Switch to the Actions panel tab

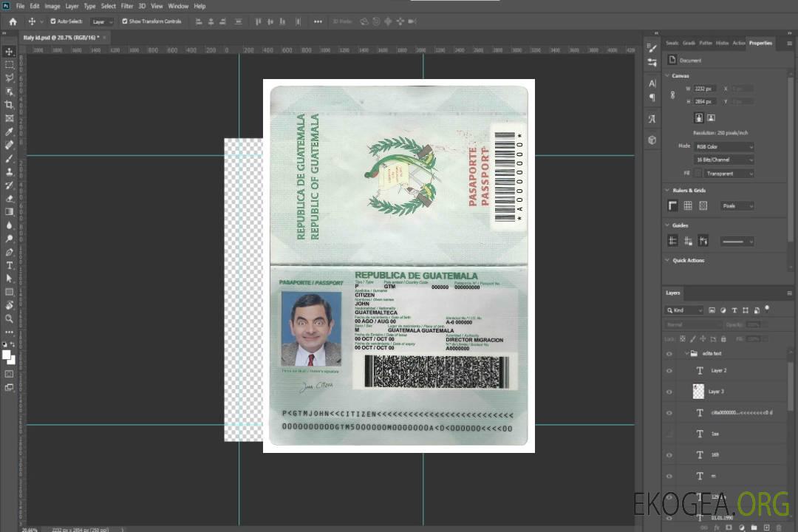[x=738, y=44]
